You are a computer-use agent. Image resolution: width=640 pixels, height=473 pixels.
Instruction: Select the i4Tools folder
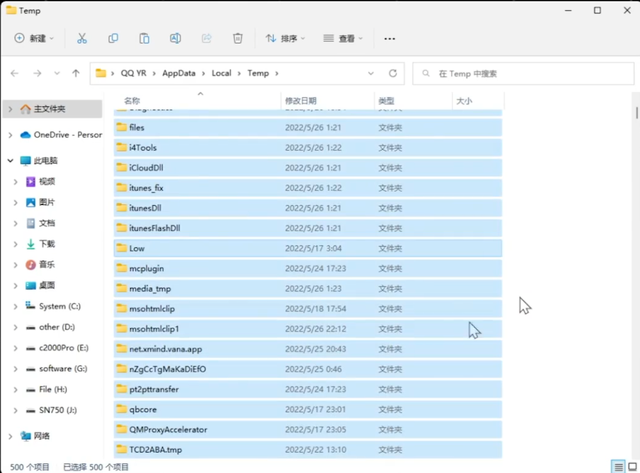143,148
